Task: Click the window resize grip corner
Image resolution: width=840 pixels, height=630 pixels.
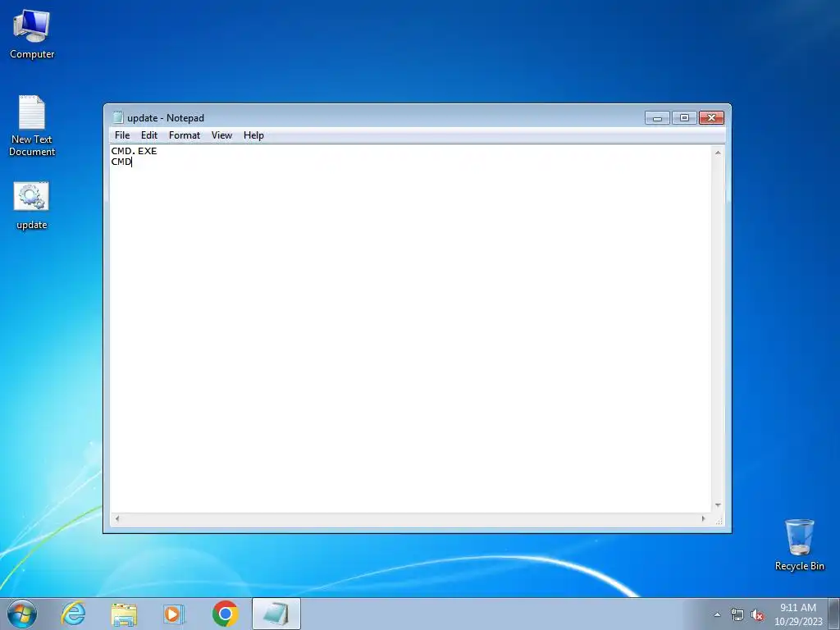Action: (719, 519)
